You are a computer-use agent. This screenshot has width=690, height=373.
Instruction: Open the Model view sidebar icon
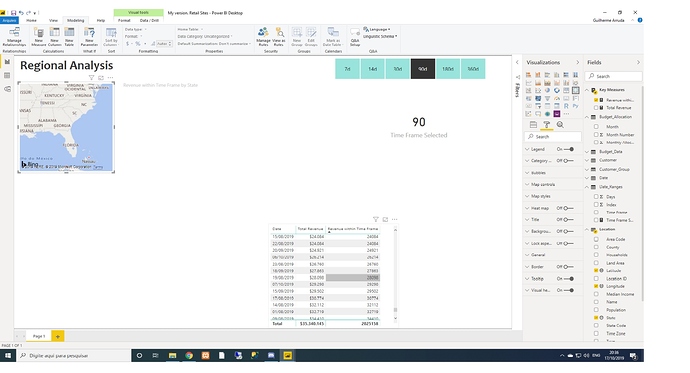[7, 89]
